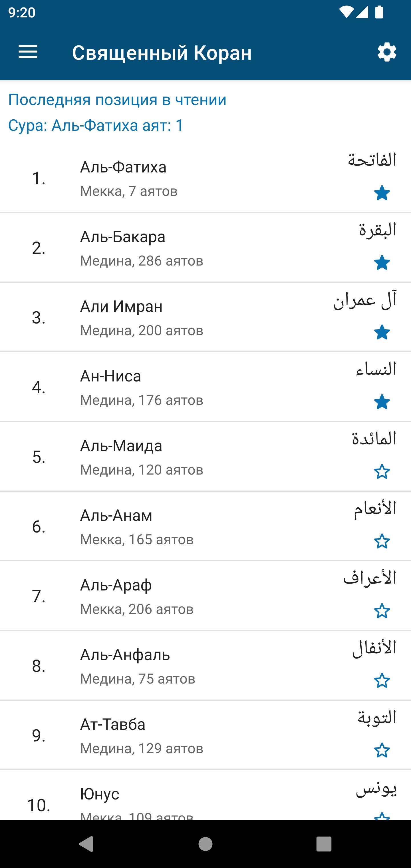Toggle the filled star for Али Имран
This screenshot has height=868, width=411.
coord(382,332)
